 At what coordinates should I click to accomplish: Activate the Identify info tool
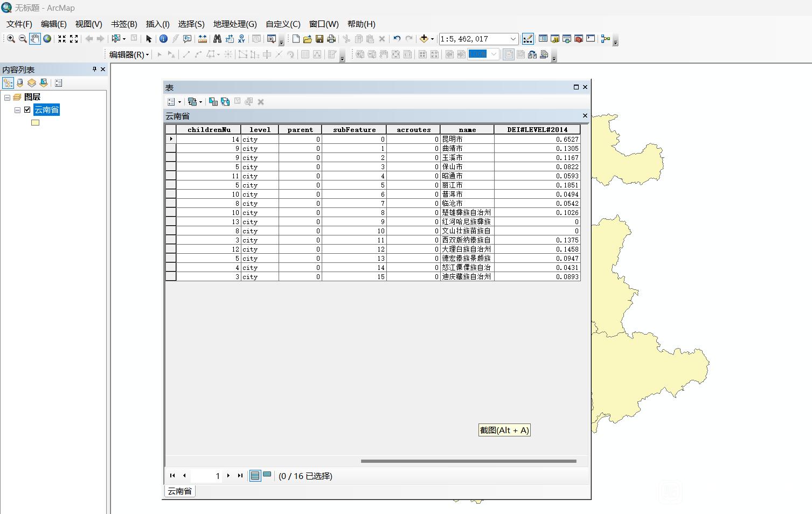(x=163, y=39)
